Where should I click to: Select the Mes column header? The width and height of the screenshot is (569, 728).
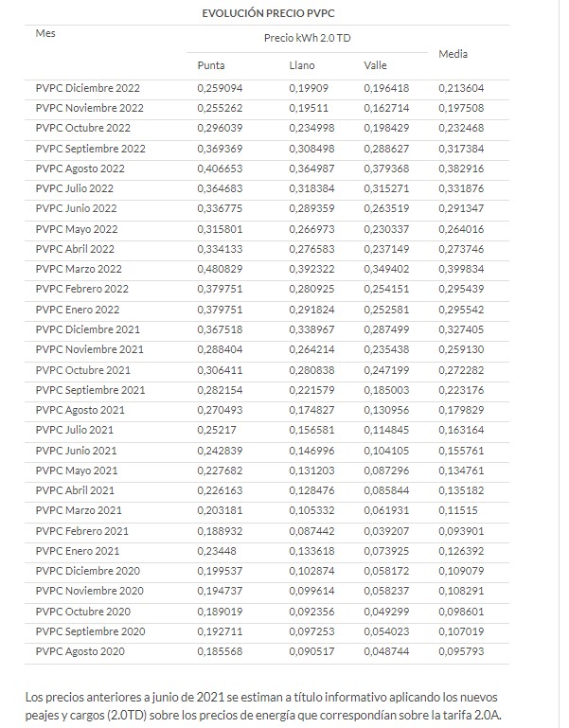click(x=45, y=33)
